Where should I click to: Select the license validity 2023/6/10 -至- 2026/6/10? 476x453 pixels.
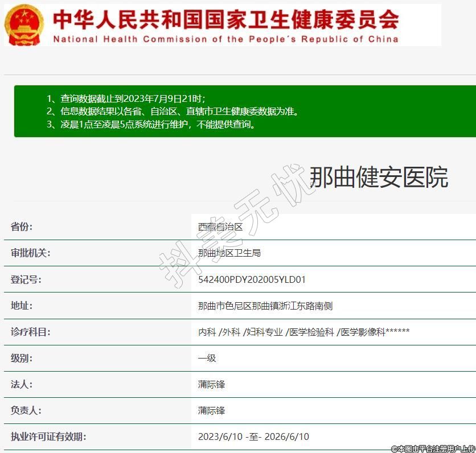253,436
